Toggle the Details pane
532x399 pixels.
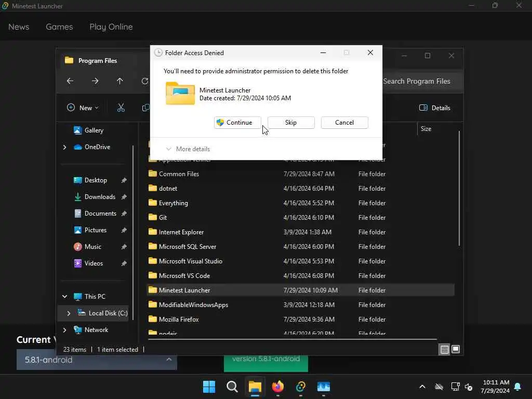tap(435, 108)
